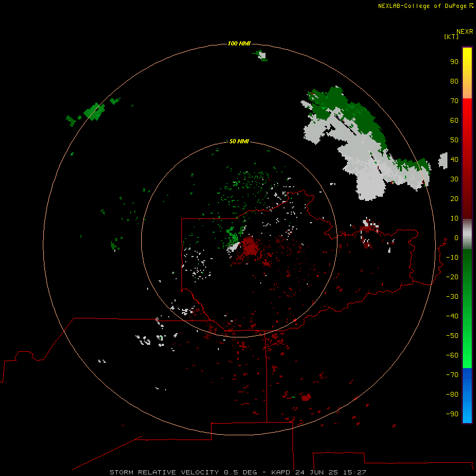Screen dimensions: 476x476
Task: Click the NEXR label above the color scale
Action: click(465, 32)
